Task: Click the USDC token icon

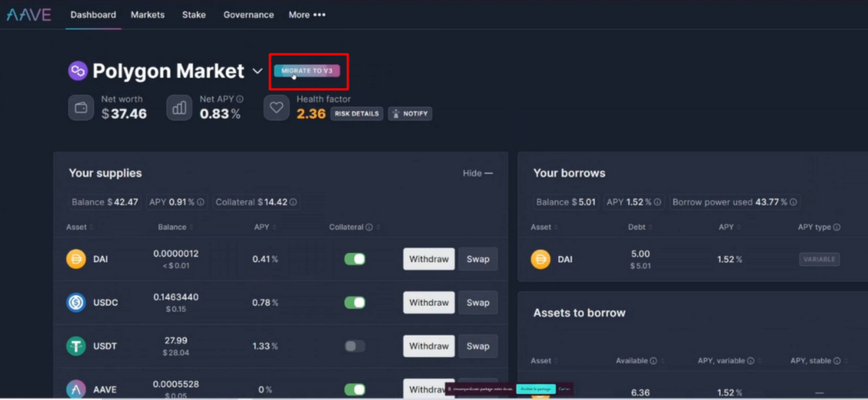Action: click(x=76, y=302)
